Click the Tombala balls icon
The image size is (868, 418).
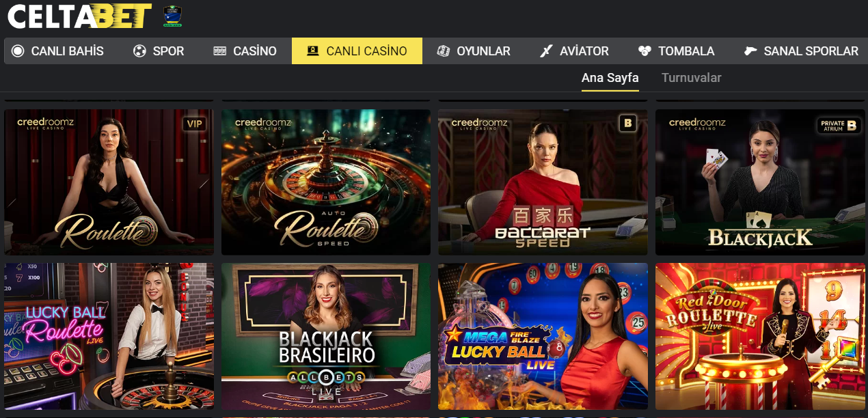pos(645,51)
